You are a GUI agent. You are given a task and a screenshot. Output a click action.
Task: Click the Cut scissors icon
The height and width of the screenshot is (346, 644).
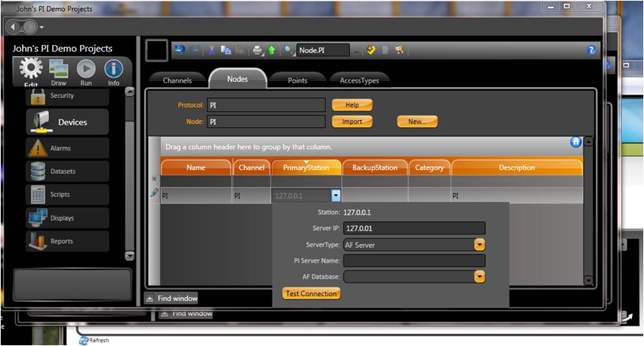click(212, 50)
